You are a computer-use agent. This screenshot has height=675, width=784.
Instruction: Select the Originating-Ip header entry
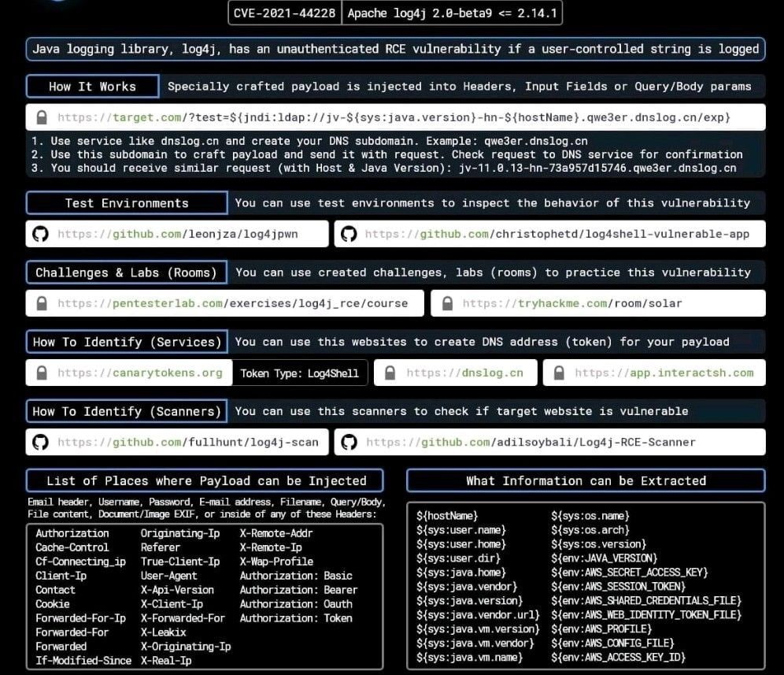(x=180, y=533)
